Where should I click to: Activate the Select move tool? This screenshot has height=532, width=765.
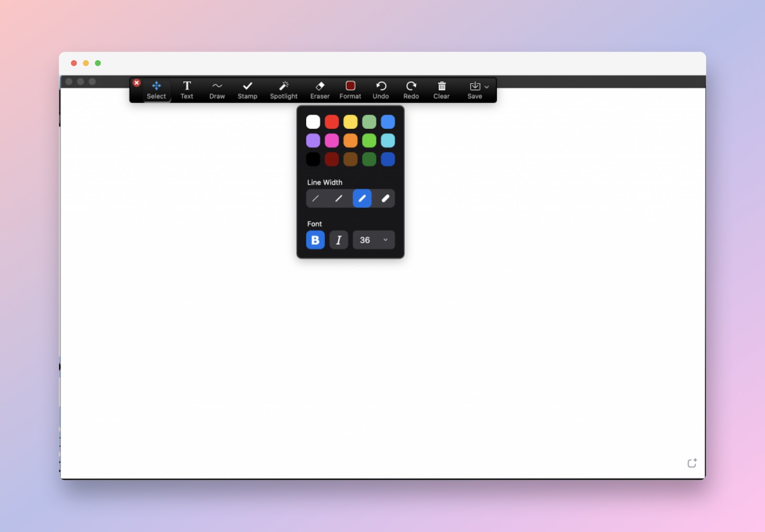(156, 90)
